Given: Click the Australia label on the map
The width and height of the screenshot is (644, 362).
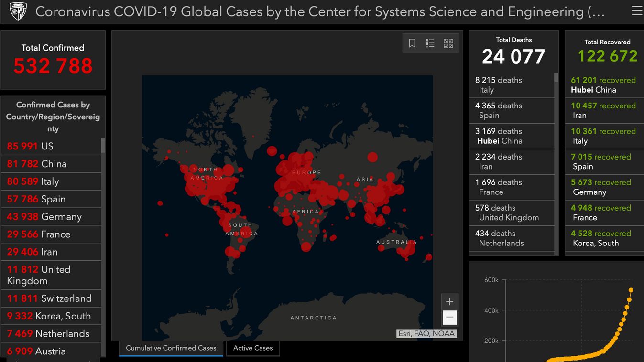Looking at the screenshot, I should [396, 242].
